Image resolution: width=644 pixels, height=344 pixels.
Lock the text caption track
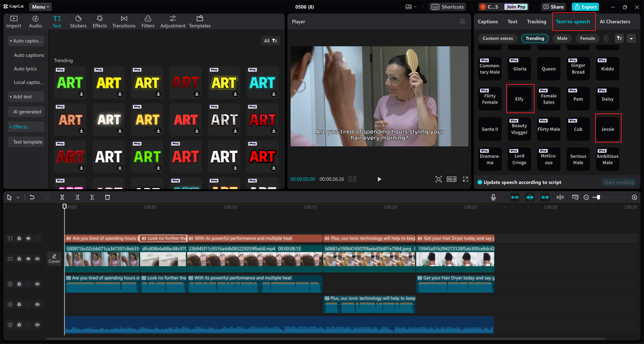[x=19, y=238]
